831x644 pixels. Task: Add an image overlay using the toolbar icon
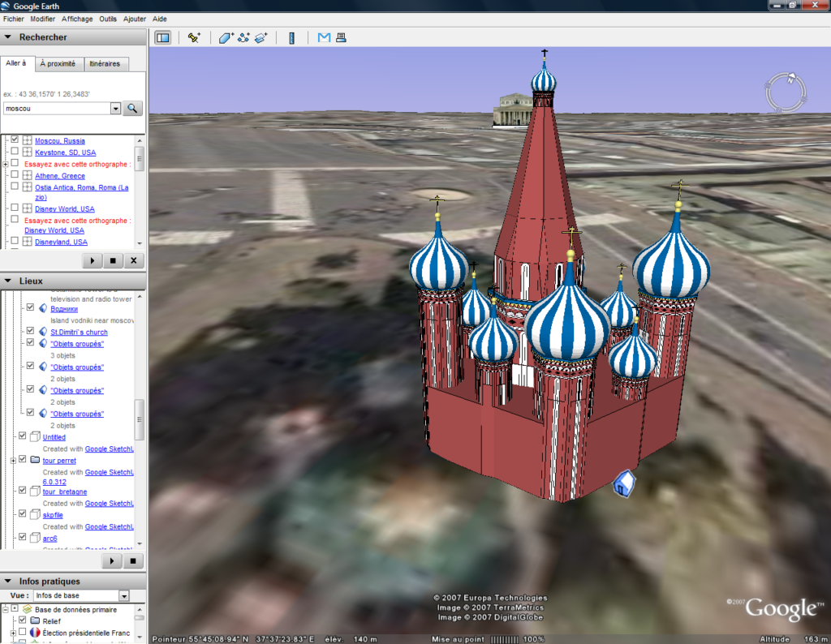click(260, 37)
